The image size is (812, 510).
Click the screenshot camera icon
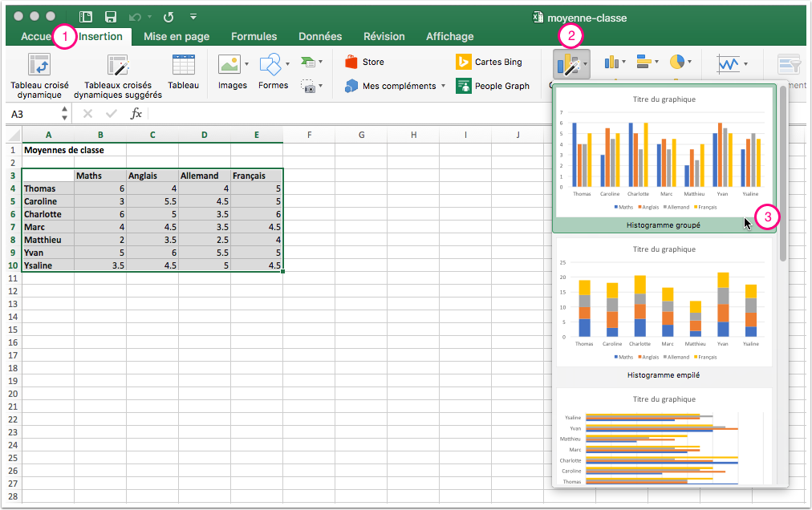(x=307, y=86)
